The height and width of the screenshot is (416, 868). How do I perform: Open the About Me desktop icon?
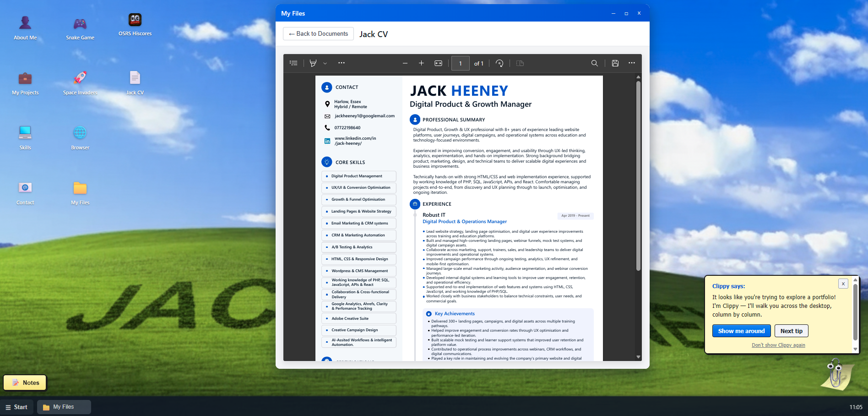pos(25,28)
